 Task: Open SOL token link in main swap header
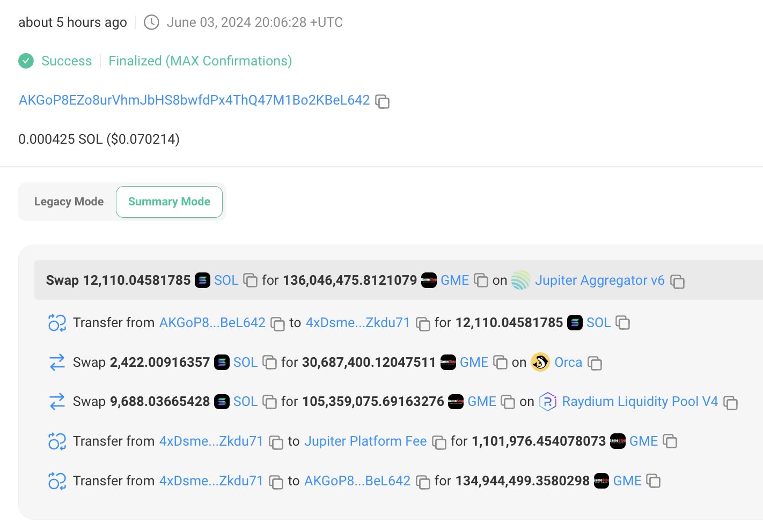pos(226,280)
